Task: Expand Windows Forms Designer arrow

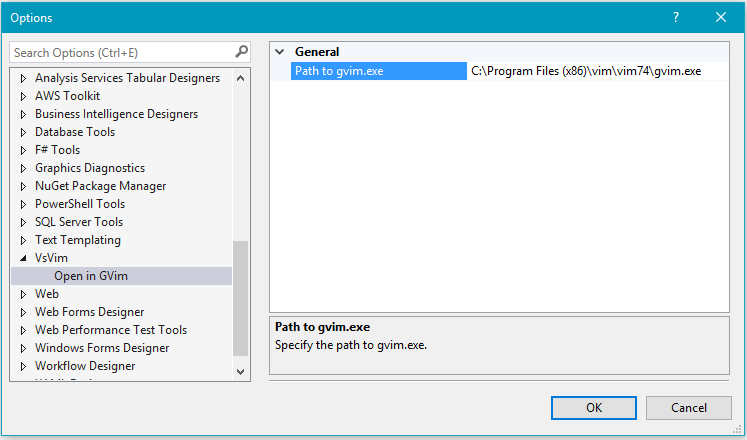Action: tap(23, 349)
